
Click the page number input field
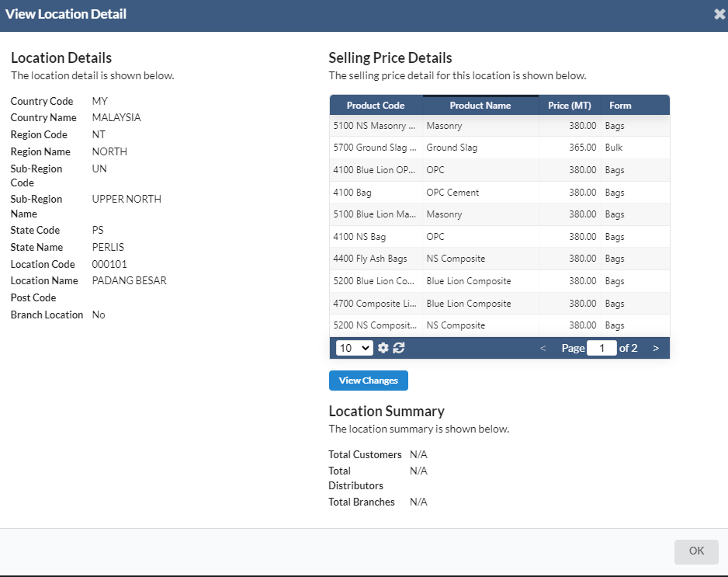(x=601, y=348)
